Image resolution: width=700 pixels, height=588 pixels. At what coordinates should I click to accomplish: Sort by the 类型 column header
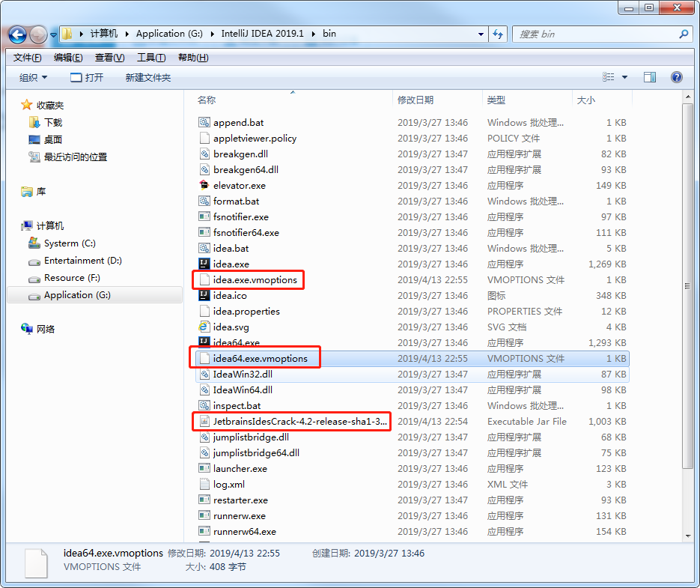point(496,100)
